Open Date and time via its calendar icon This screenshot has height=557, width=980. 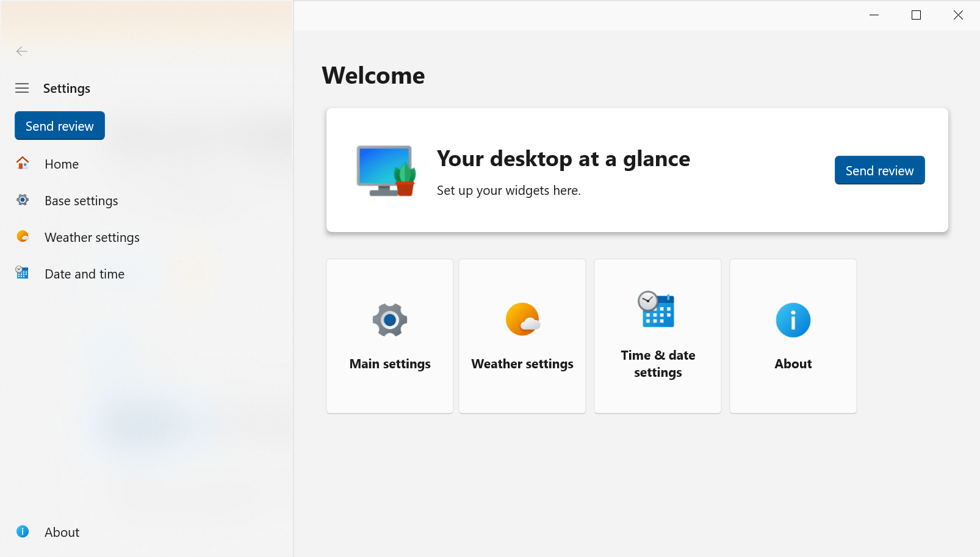[21, 273]
